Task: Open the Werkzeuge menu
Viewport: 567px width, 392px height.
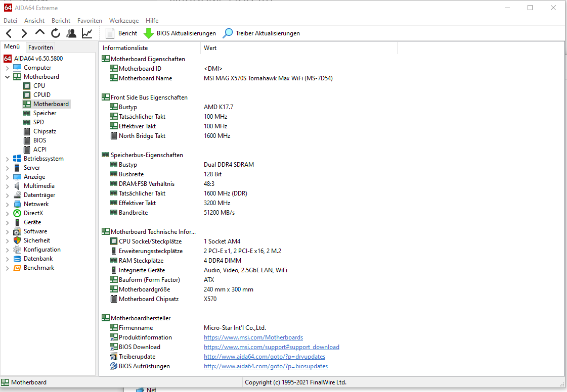Action: click(124, 21)
